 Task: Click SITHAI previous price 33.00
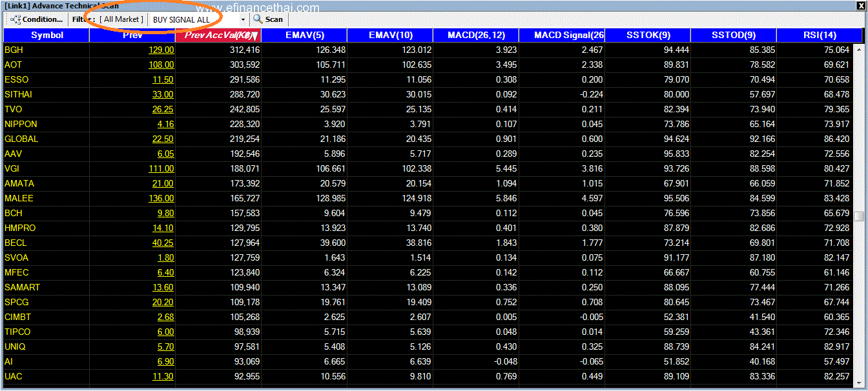163,94
